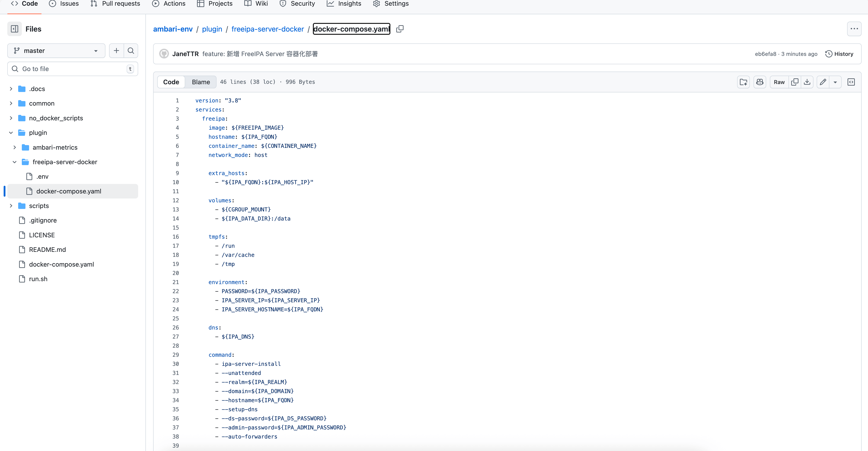
Task: Open the master branch dropdown
Action: click(x=56, y=50)
